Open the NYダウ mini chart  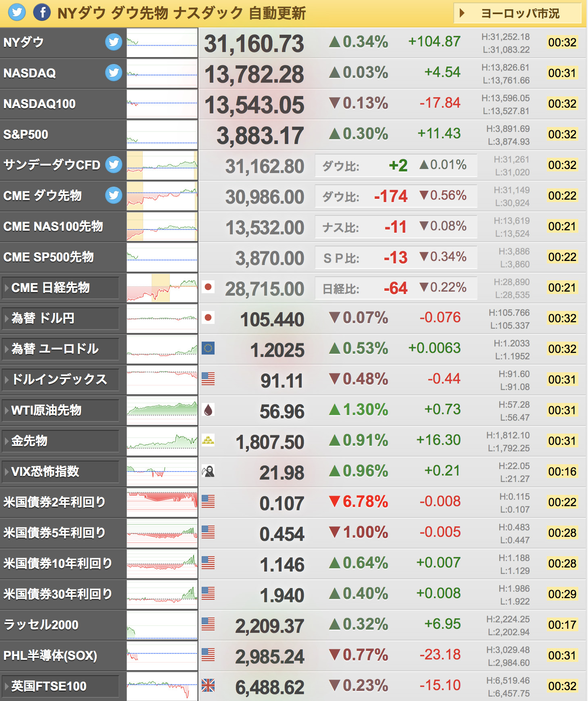tap(162, 43)
